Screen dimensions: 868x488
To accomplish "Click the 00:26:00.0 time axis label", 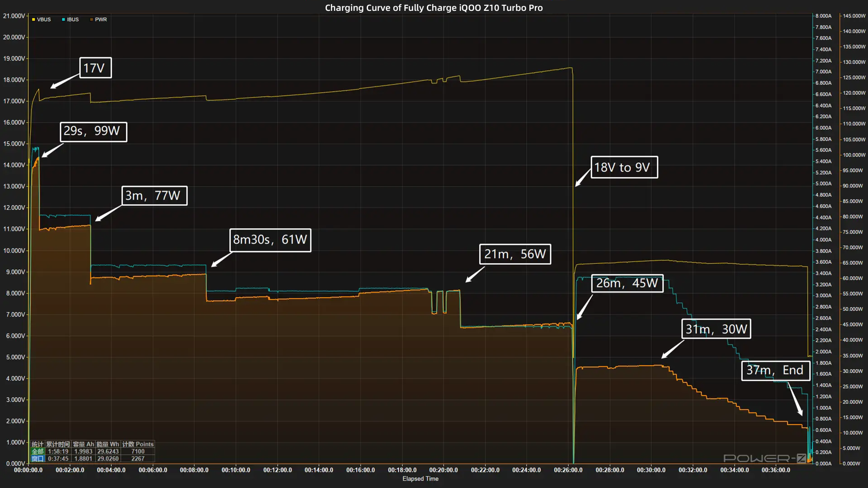I will pyautogui.click(x=568, y=470).
